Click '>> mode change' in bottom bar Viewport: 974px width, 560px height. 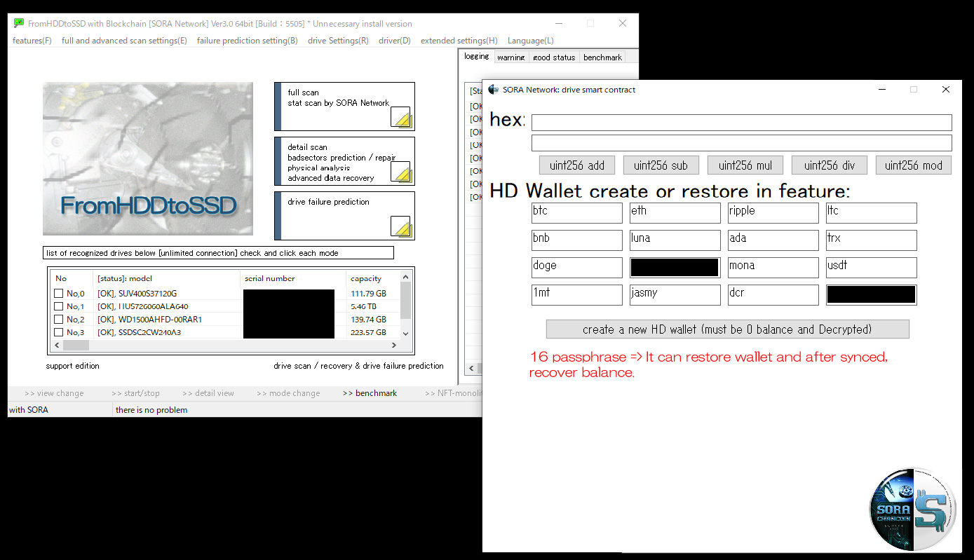288,393
